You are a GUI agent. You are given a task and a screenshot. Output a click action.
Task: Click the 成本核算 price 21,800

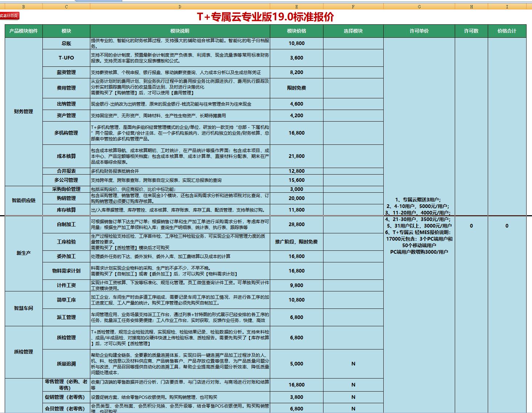(x=297, y=156)
